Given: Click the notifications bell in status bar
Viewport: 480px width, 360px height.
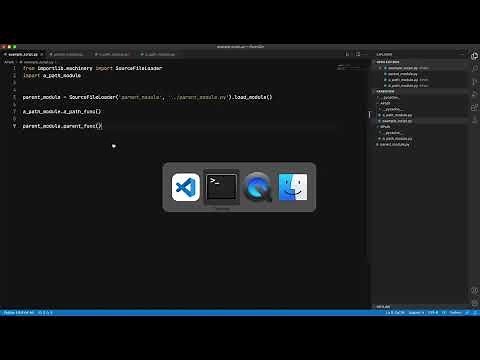Looking at the screenshot, I should point(476,313).
